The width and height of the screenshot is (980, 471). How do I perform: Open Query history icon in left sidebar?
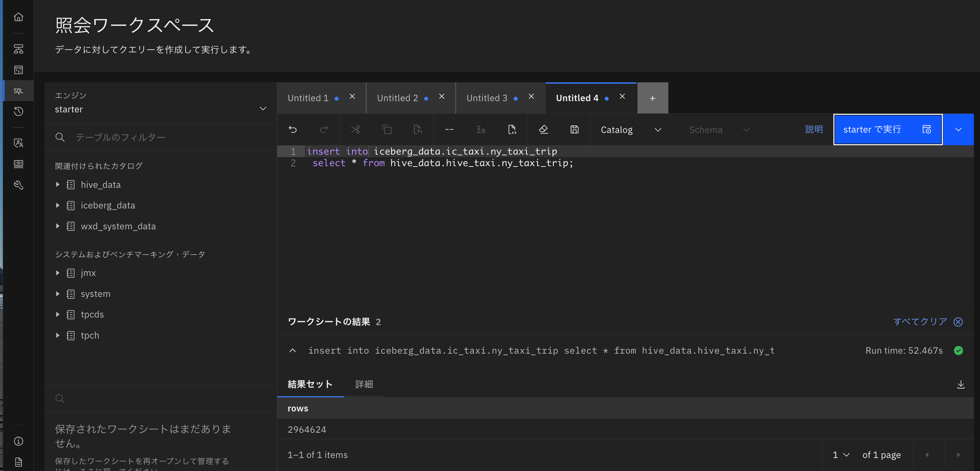(18, 112)
